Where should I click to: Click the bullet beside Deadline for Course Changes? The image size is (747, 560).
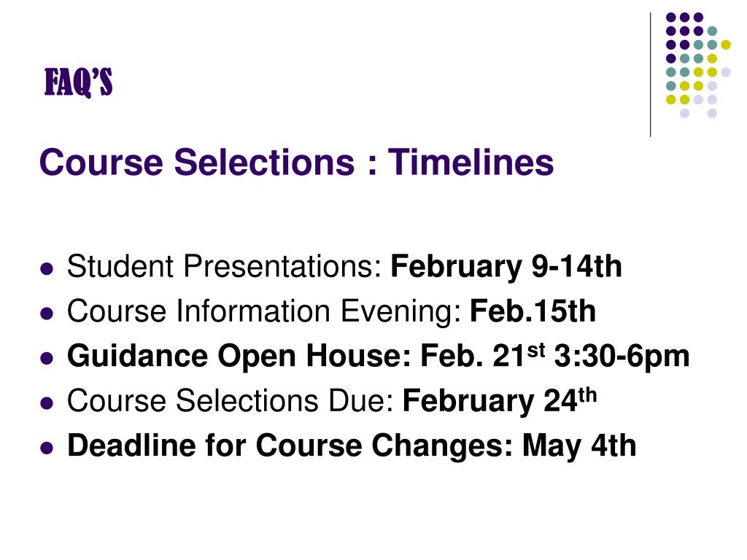(47, 448)
